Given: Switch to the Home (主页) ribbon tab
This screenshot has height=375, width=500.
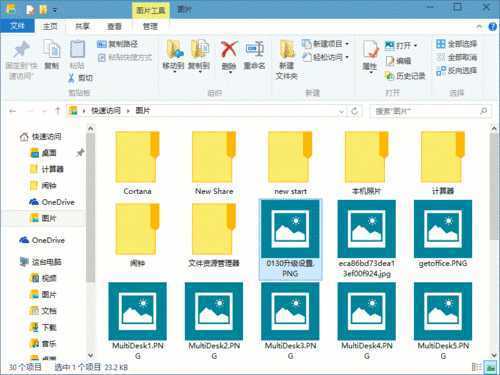Looking at the screenshot, I should coord(50,26).
